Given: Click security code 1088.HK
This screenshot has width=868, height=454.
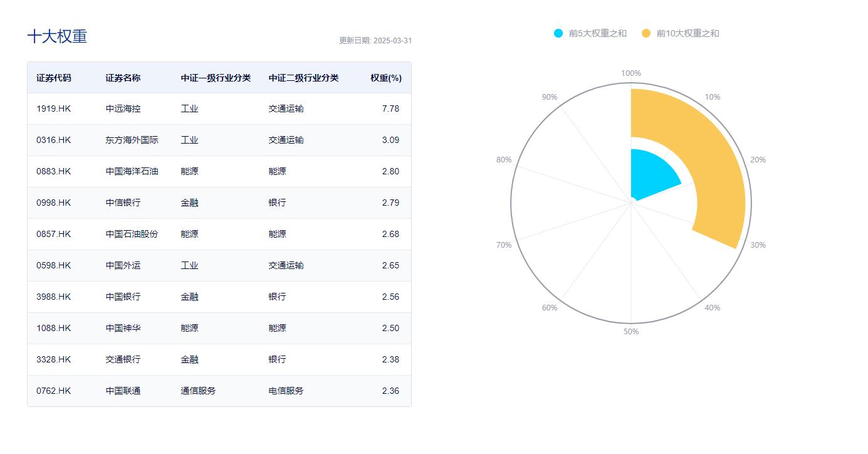Looking at the screenshot, I should pyautogui.click(x=54, y=328).
